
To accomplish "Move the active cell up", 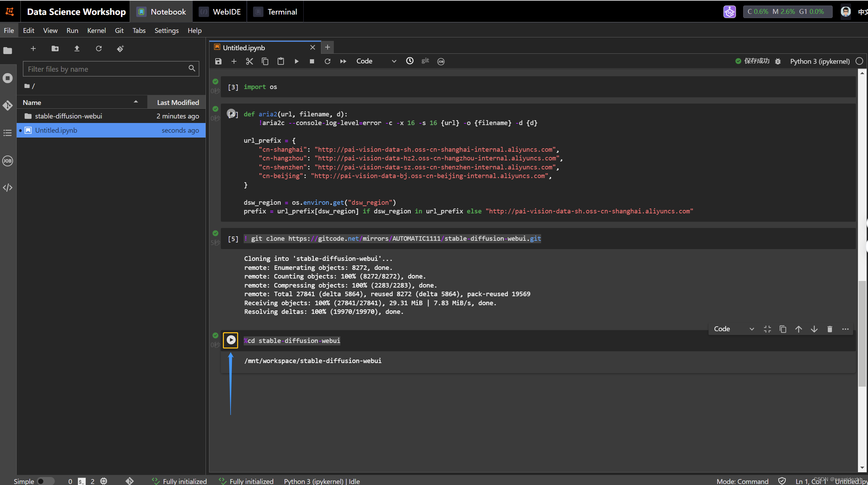I will [799, 329].
